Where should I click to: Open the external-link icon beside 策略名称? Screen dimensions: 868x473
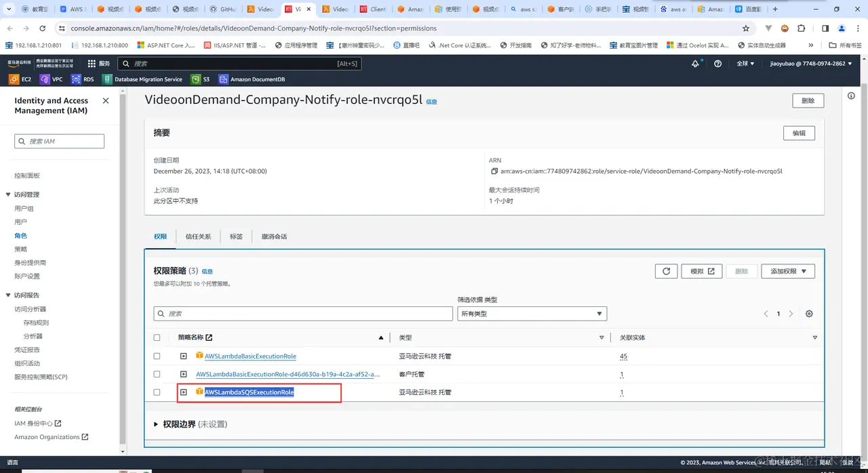tap(209, 337)
